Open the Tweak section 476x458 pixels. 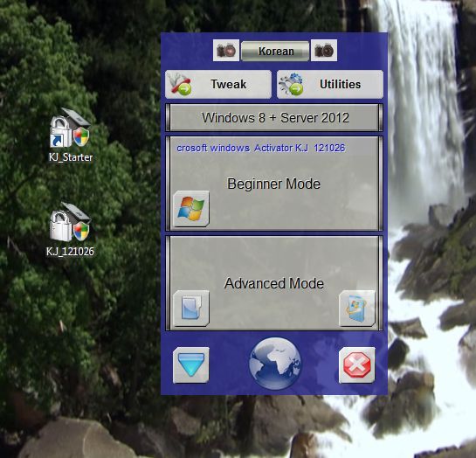pos(218,84)
